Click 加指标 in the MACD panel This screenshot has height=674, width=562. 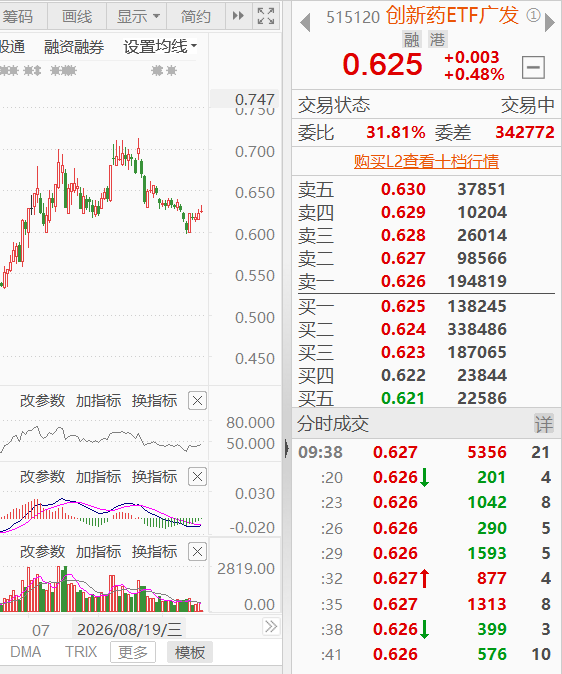98,477
